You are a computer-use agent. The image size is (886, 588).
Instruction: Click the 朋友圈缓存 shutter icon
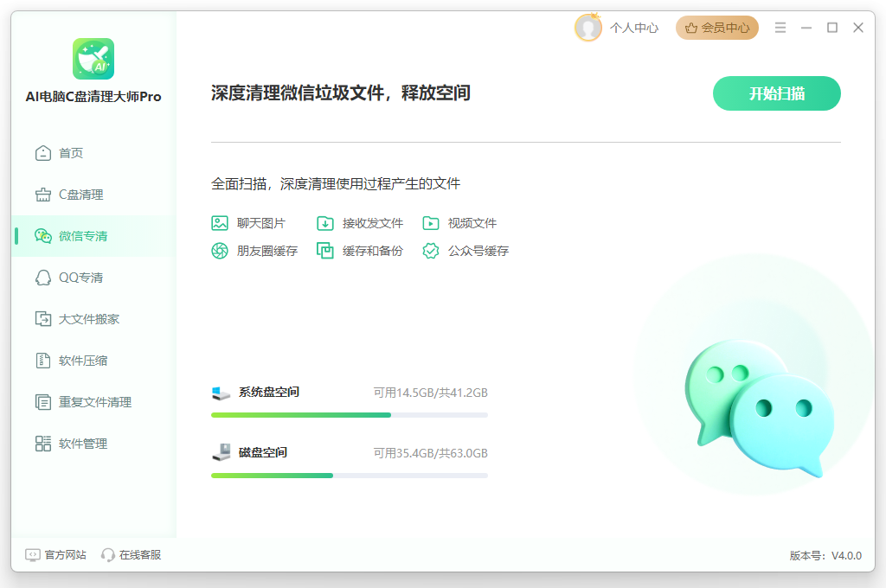[219, 250]
